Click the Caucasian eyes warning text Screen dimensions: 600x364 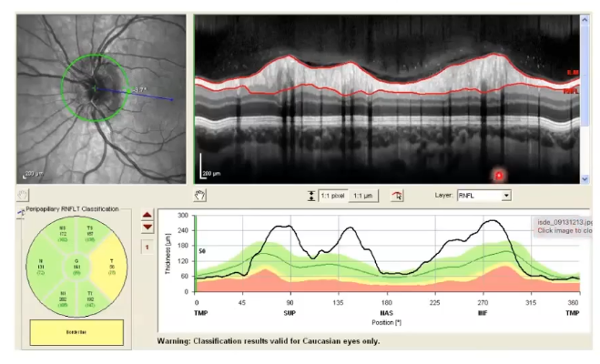(x=269, y=341)
